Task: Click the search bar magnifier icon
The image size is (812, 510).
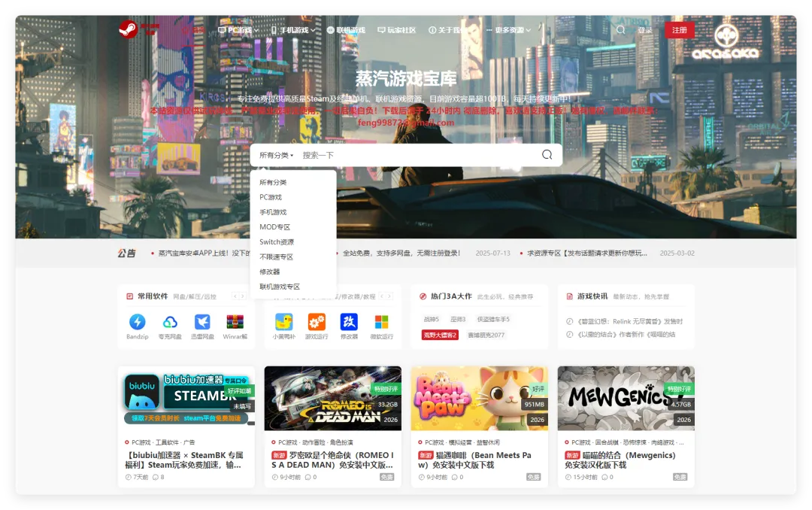Action: [x=547, y=154]
